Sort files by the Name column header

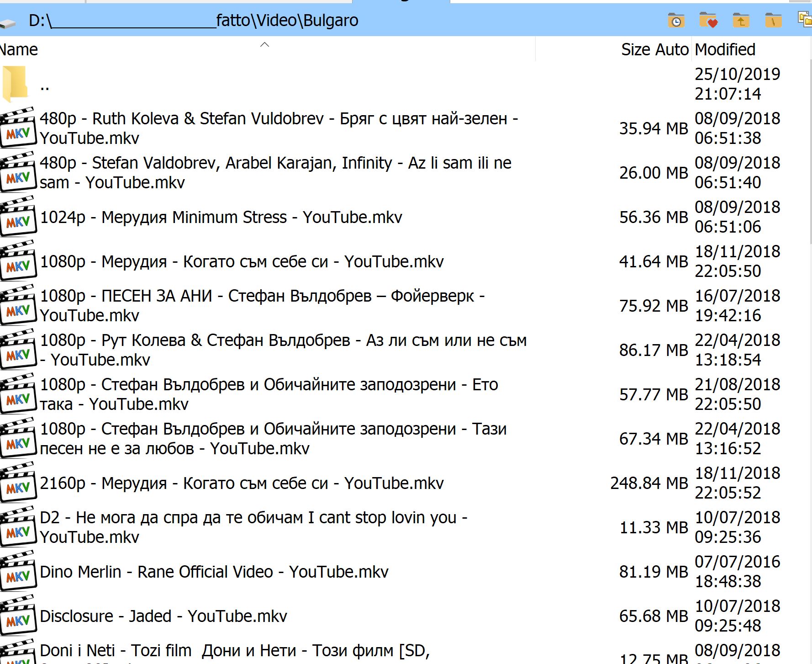click(19, 50)
